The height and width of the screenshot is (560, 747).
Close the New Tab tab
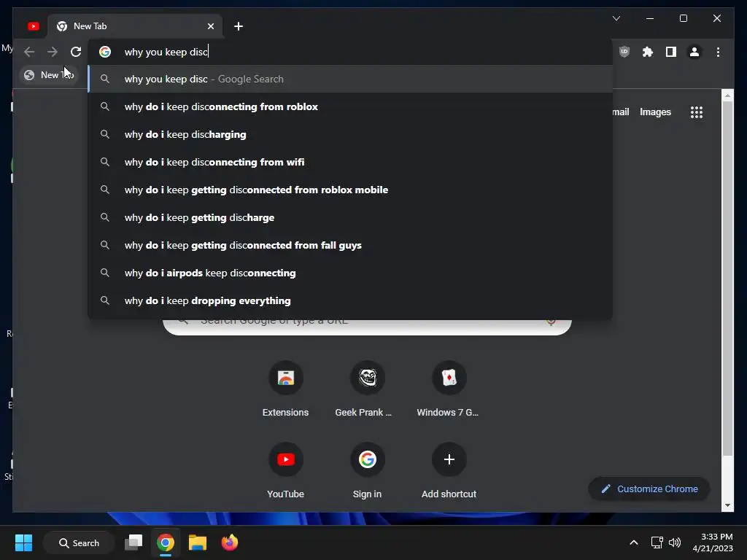pyautogui.click(x=211, y=26)
